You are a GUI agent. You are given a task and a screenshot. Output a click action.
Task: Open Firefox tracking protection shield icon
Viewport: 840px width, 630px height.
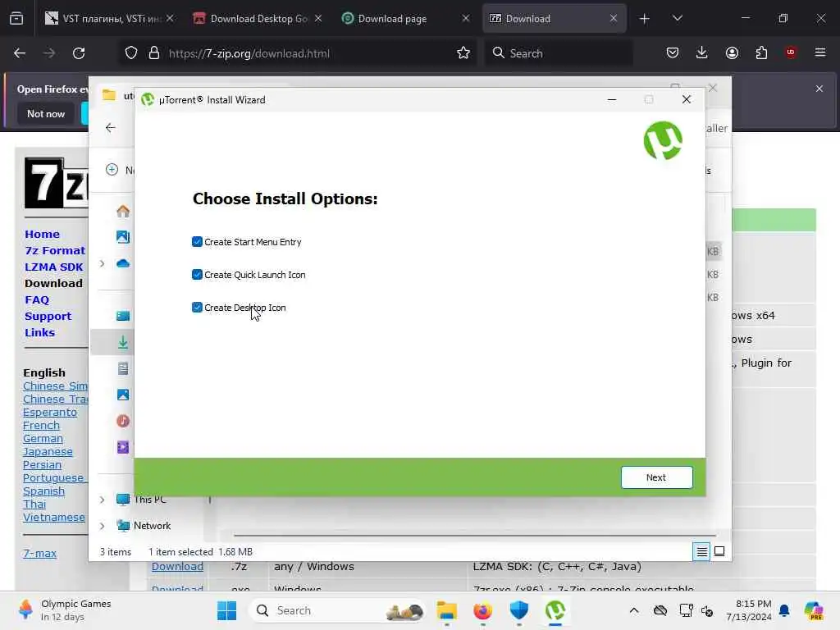(131, 53)
